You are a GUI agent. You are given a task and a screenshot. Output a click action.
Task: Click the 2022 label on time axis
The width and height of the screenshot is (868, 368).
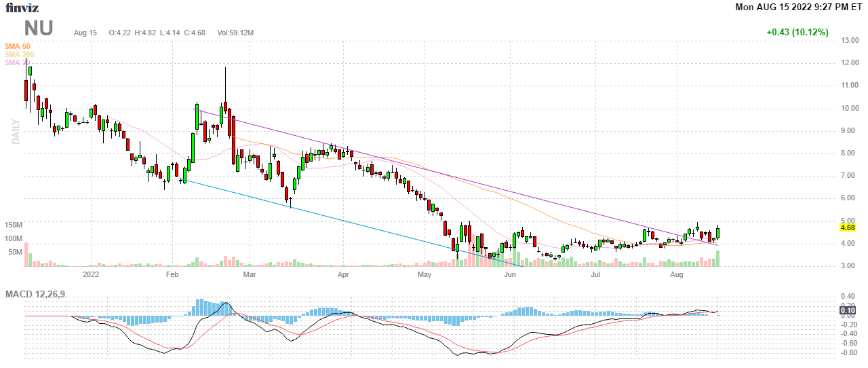[x=91, y=274]
